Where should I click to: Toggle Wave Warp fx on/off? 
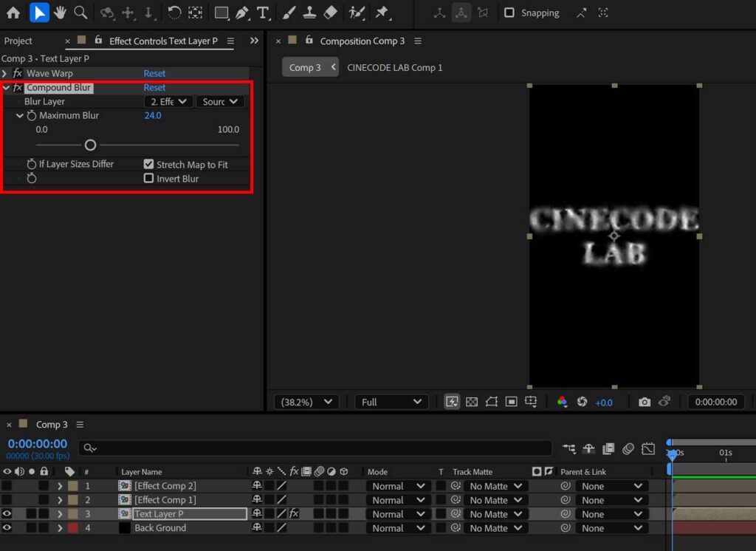click(x=18, y=73)
